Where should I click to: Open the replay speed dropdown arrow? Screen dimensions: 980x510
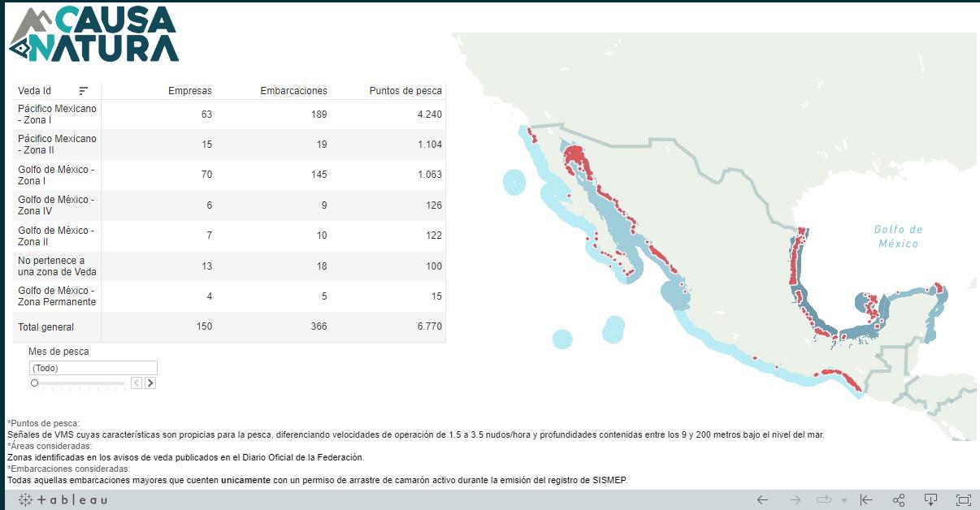[x=844, y=501]
